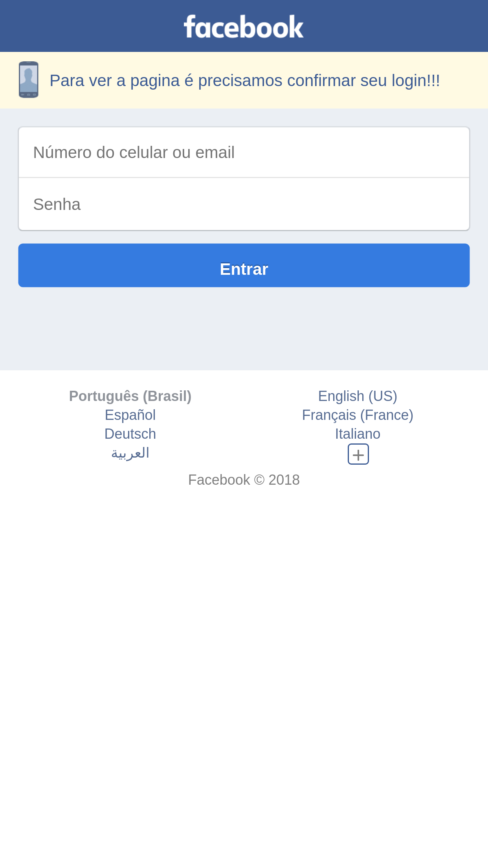Click the phone profile icon in the banner
Viewport: 488px width, 868px height.
pos(29,79)
